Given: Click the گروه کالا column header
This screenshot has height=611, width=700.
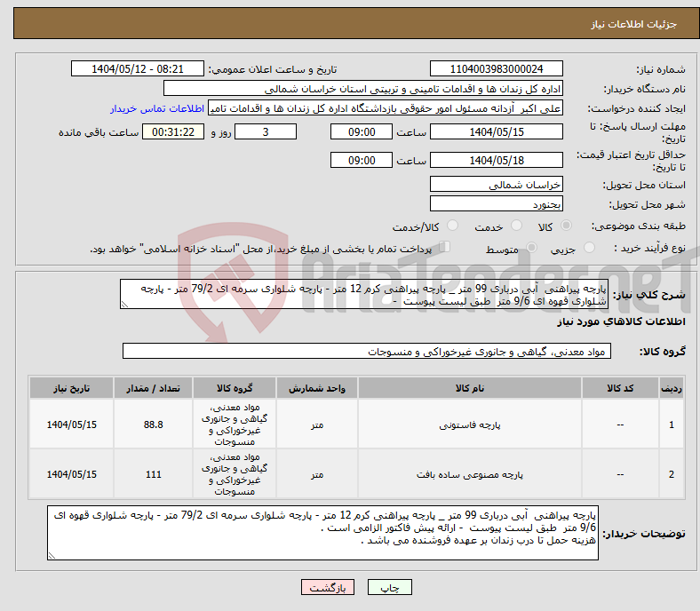Looking at the screenshot, I should (x=235, y=388).
